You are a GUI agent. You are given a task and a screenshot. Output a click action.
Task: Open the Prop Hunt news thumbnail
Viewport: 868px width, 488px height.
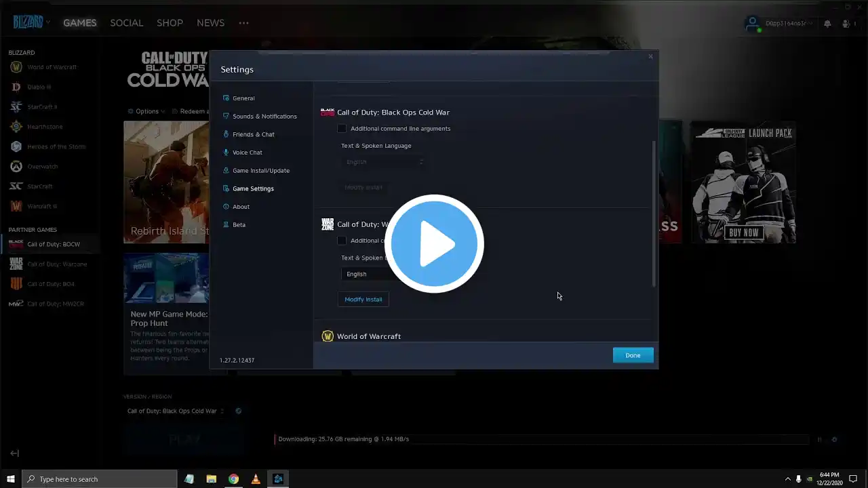click(x=166, y=278)
